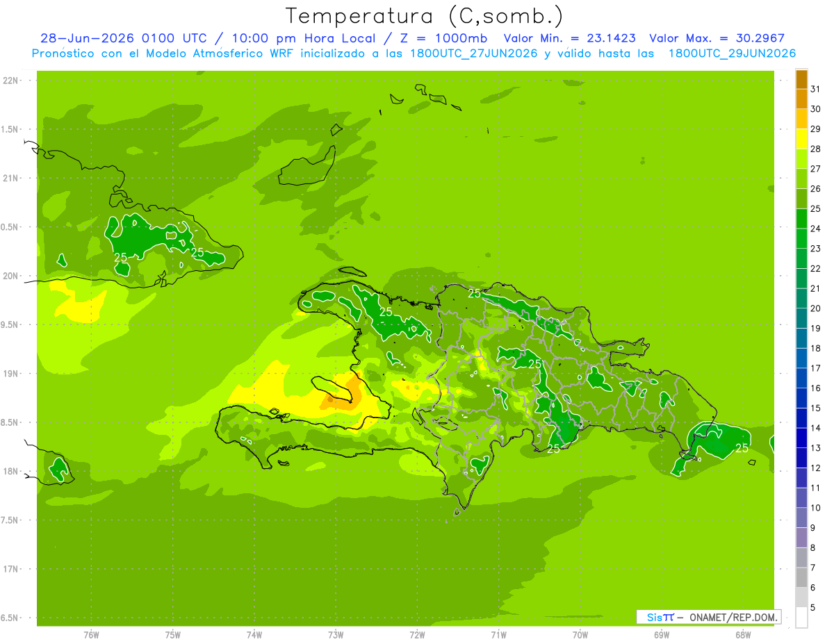Click the "76W" longitude label
Screen dimensions: 834x644
(x=91, y=635)
